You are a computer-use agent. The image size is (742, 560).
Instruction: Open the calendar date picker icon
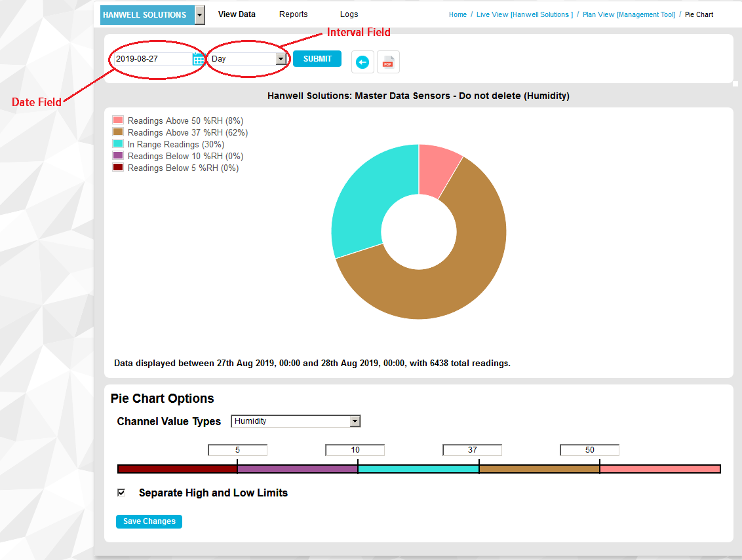(x=198, y=59)
